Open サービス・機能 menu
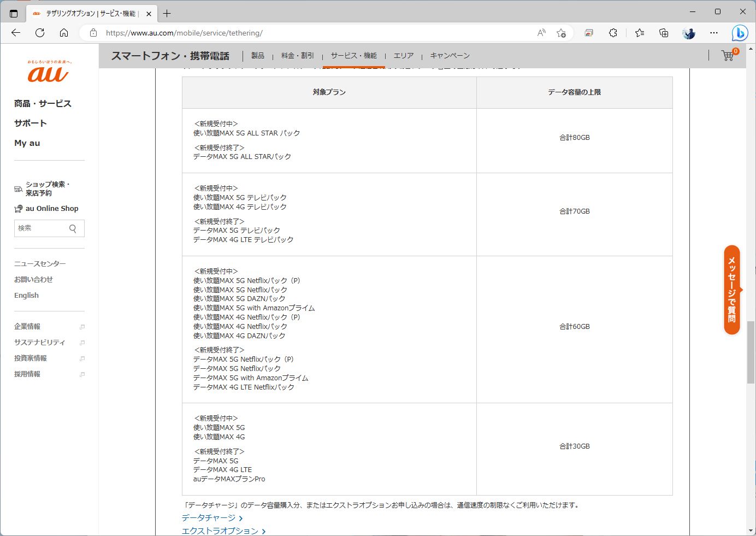 coord(354,56)
